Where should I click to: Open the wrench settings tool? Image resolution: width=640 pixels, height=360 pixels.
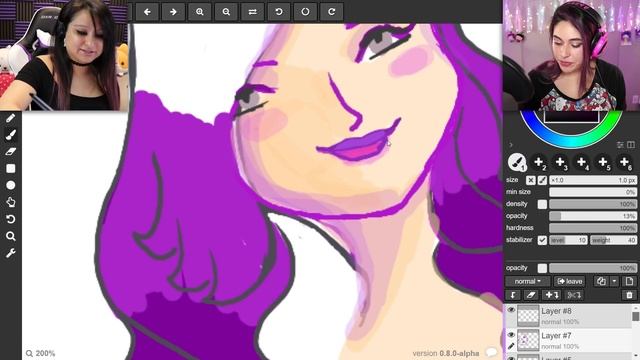11,253
